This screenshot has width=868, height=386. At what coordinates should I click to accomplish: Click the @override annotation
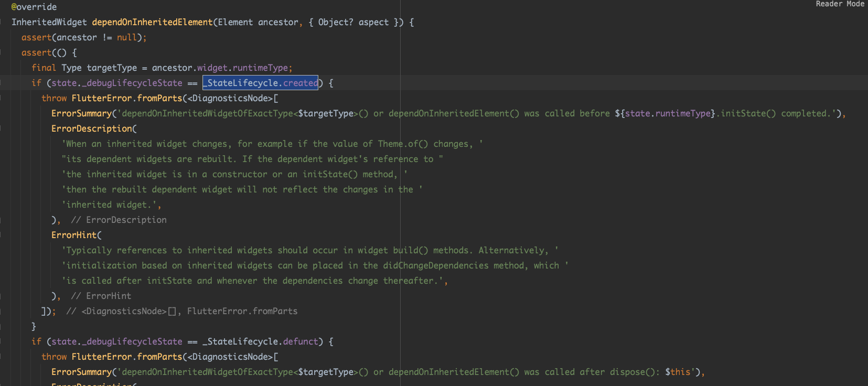34,7
